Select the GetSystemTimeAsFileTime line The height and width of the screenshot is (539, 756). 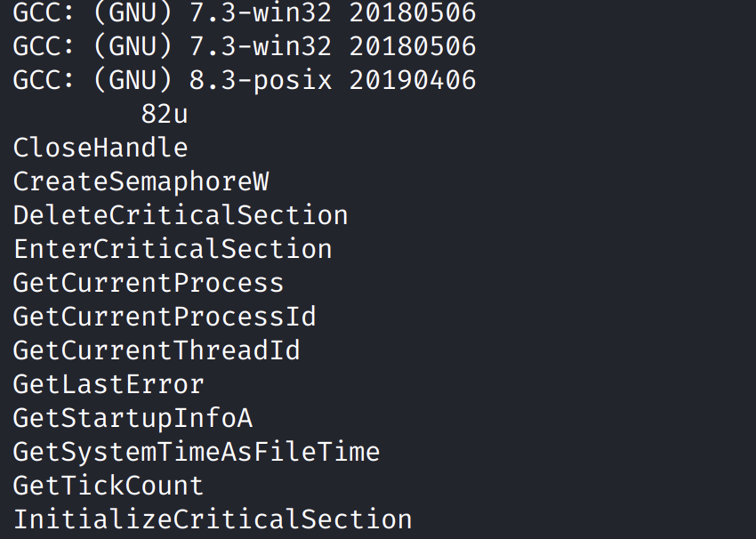pos(197,452)
